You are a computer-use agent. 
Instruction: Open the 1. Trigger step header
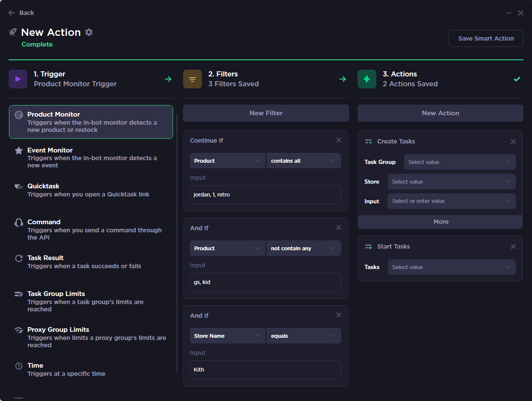click(x=91, y=79)
